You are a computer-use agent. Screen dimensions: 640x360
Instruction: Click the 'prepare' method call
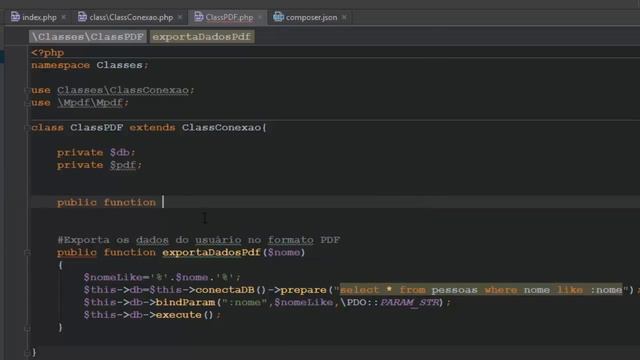click(x=304, y=290)
